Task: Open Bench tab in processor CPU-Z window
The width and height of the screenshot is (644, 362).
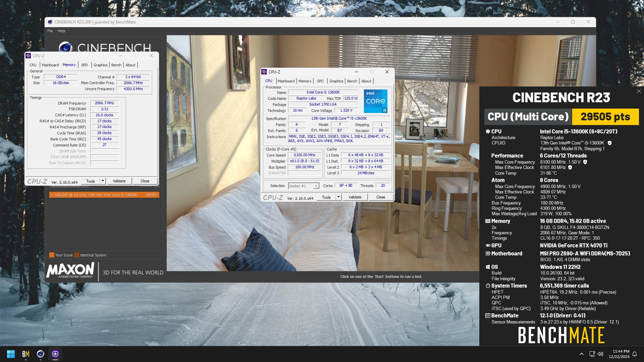Action: pos(352,81)
